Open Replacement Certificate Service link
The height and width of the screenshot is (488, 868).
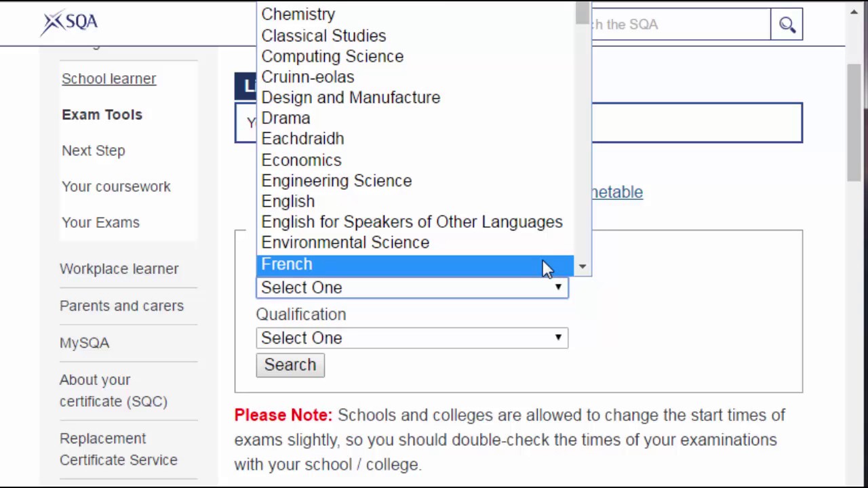pyautogui.click(x=119, y=449)
